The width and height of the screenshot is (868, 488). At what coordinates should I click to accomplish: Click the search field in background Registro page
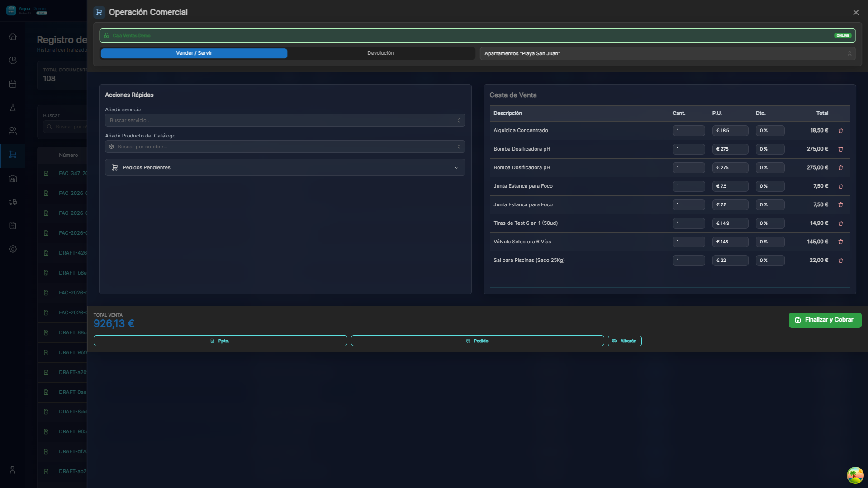point(65,127)
